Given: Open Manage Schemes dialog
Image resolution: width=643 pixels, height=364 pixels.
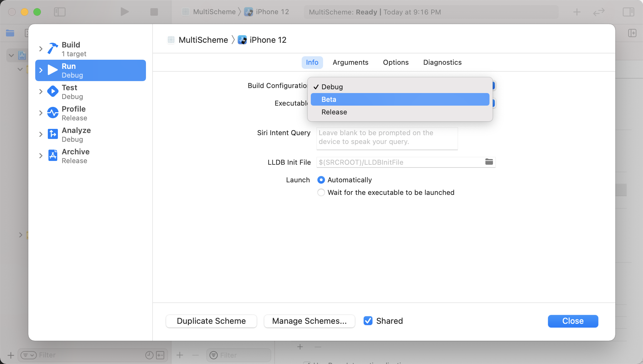Looking at the screenshot, I should [x=309, y=321].
